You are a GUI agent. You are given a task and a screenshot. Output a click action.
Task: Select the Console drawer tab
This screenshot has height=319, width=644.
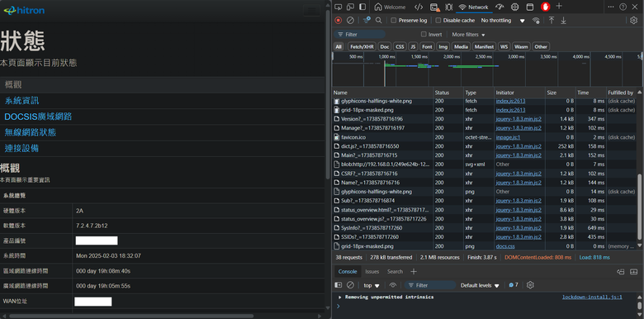click(348, 272)
